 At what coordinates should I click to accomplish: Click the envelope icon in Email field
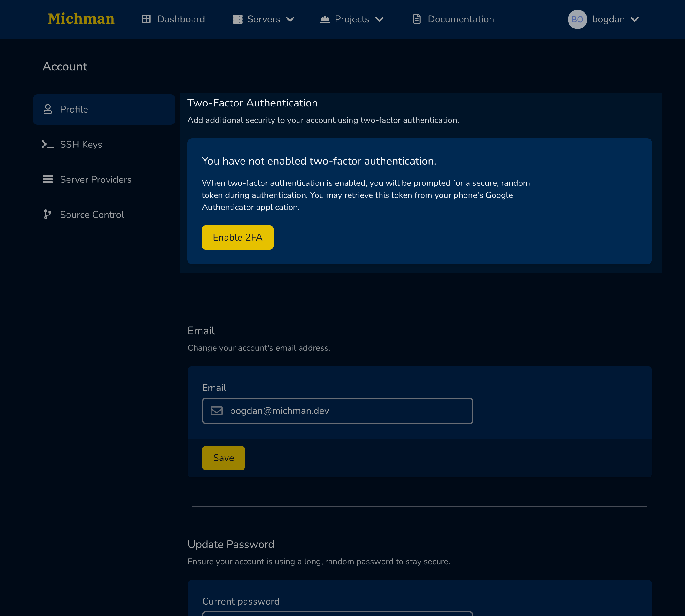[x=217, y=411]
